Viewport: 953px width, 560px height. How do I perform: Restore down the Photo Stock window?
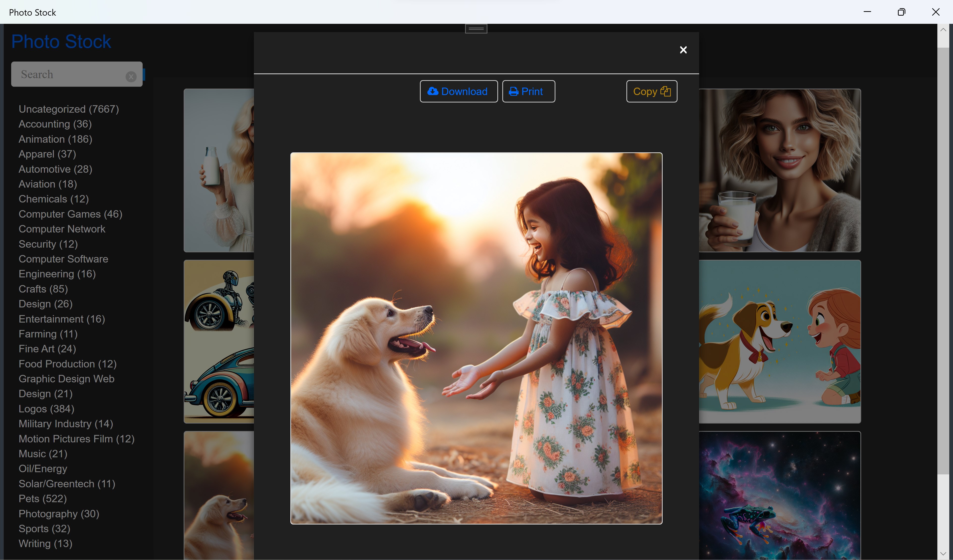coord(901,12)
